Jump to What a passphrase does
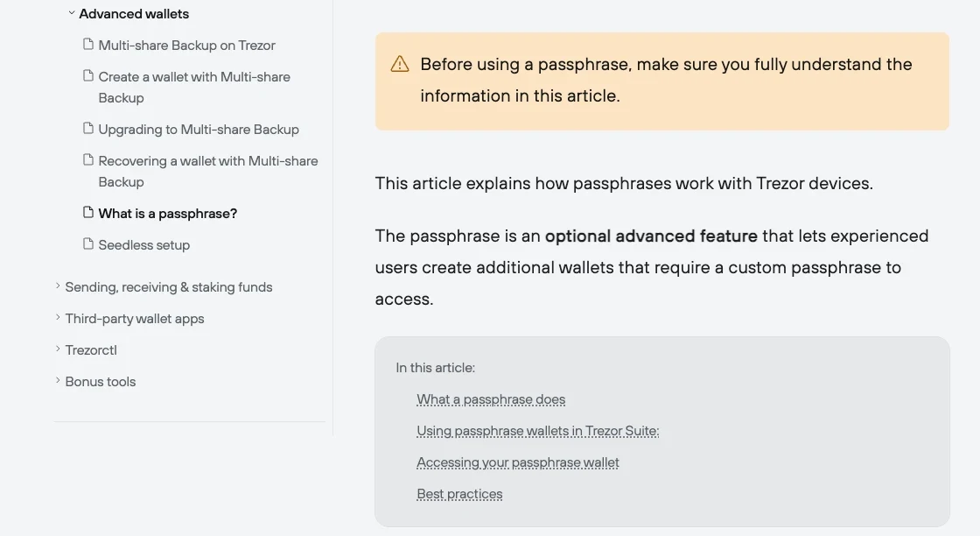The height and width of the screenshot is (536, 980). click(491, 399)
